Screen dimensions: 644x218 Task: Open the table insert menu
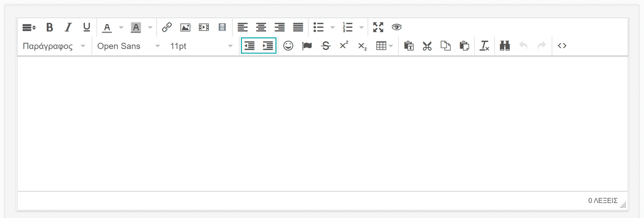384,46
